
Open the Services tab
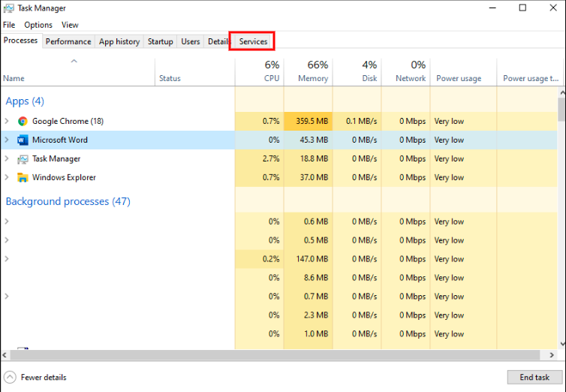coord(253,41)
